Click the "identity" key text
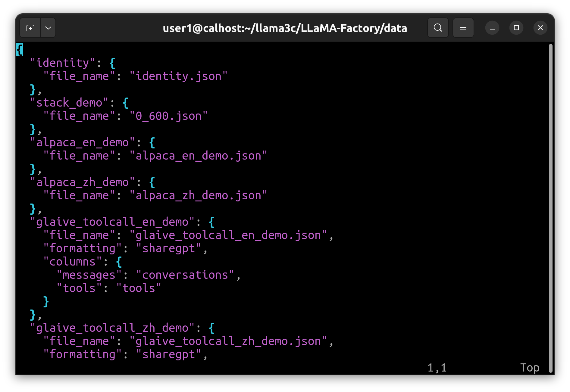Screen dimensions: 570x392 63,63
